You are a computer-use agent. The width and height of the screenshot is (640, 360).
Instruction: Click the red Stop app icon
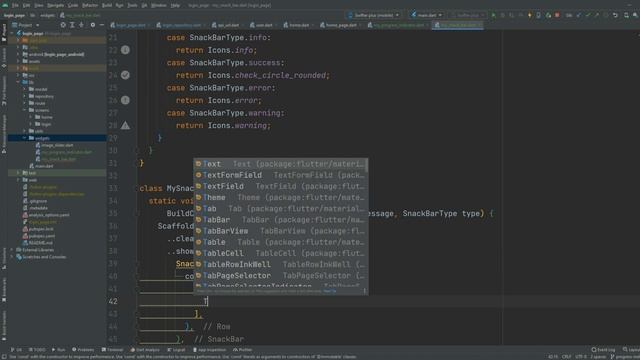click(557, 15)
